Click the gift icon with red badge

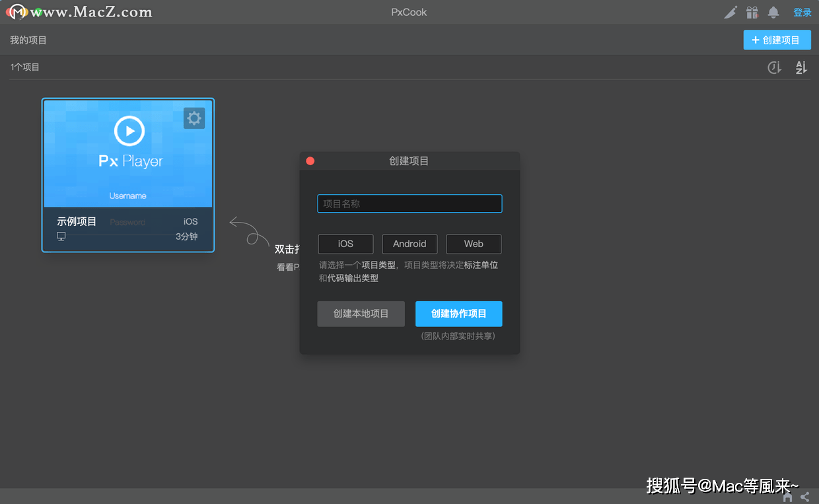tap(752, 12)
